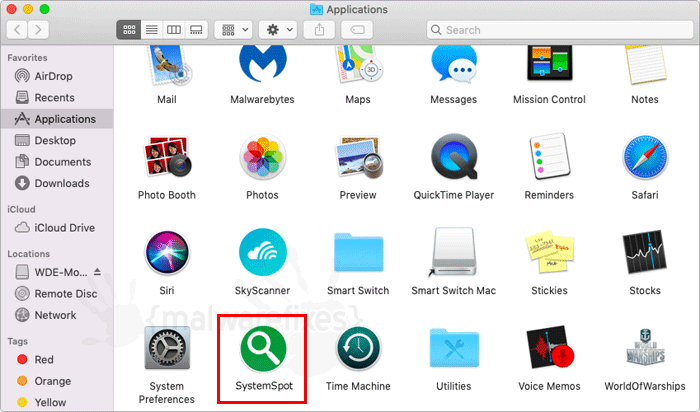The width and height of the screenshot is (700, 412).
Task: Click the Edit Tags toolbar button
Action: coord(357,30)
